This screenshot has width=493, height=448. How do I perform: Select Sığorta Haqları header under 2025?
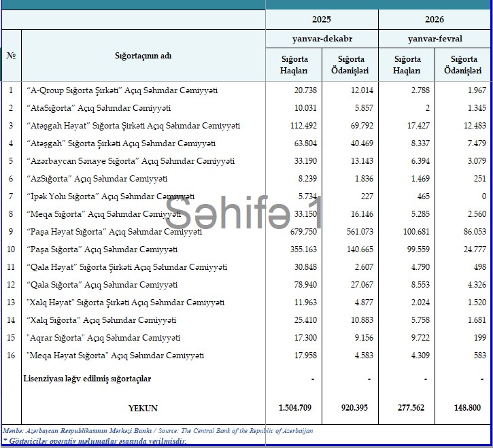[x=294, y=65]
